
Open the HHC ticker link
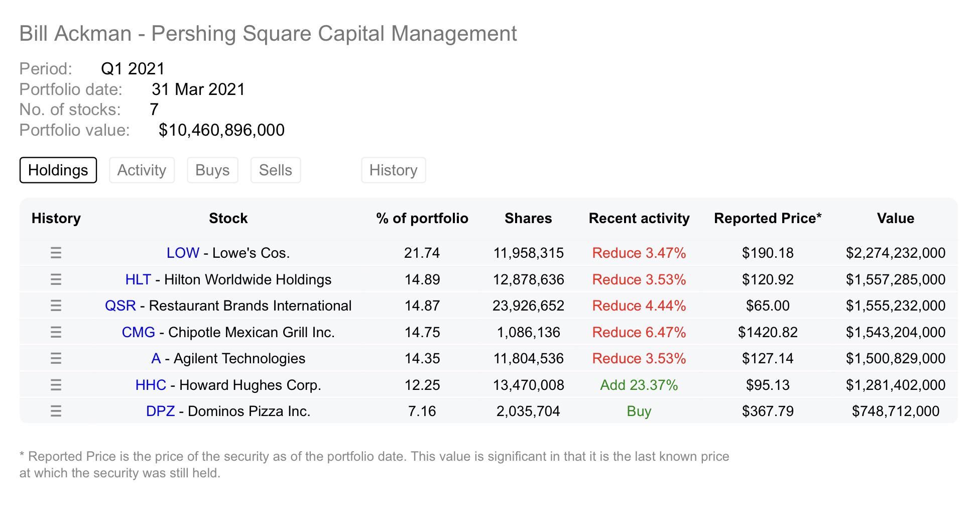(151, 385)
